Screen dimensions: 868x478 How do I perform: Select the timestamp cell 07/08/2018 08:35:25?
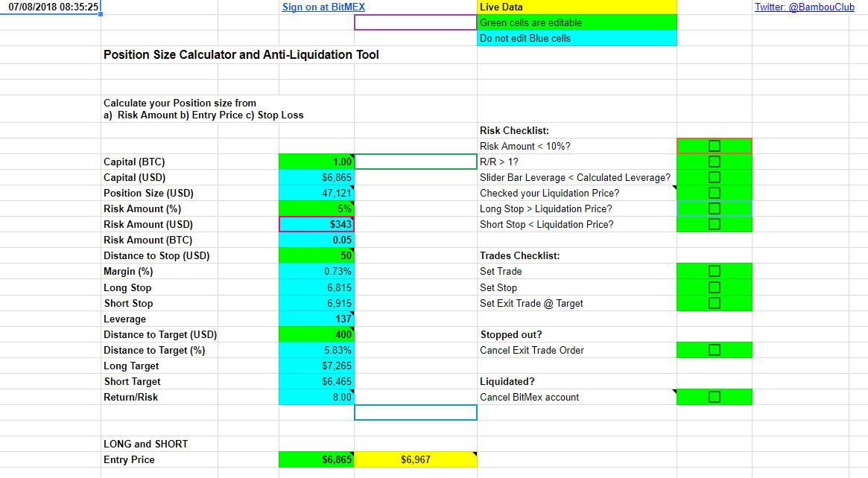coord(51,7)
